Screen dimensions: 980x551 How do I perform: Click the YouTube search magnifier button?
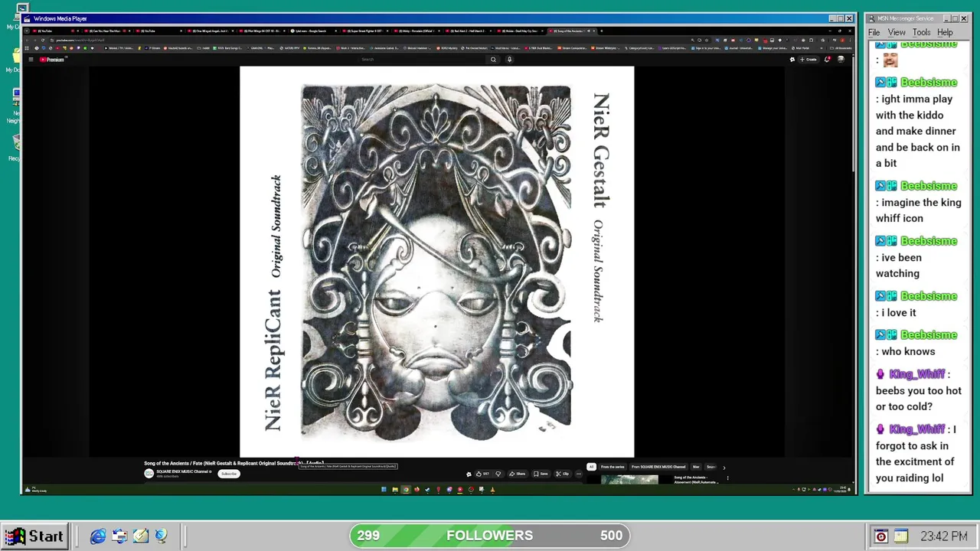[493, 59]
